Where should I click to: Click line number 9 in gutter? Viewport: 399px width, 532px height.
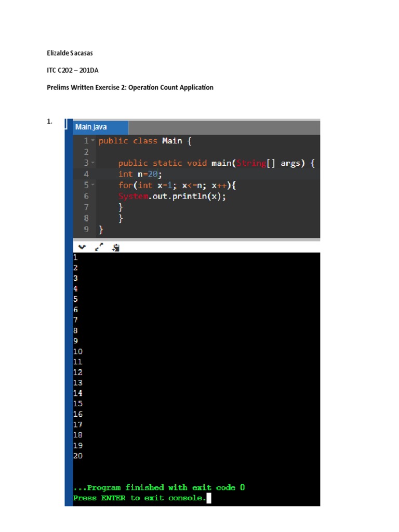click(x=86, y=229)
